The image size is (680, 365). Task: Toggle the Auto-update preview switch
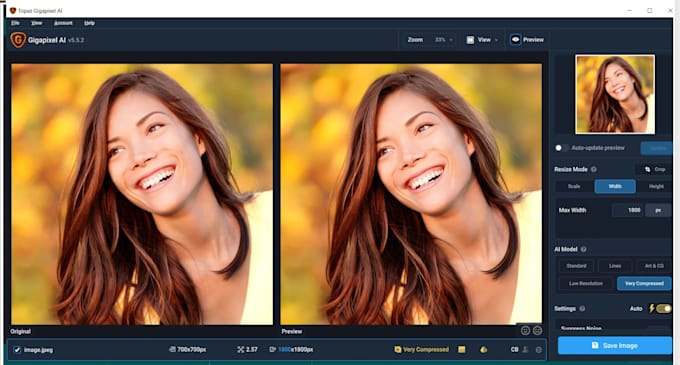pyautogui.click(x=561, y=148)
